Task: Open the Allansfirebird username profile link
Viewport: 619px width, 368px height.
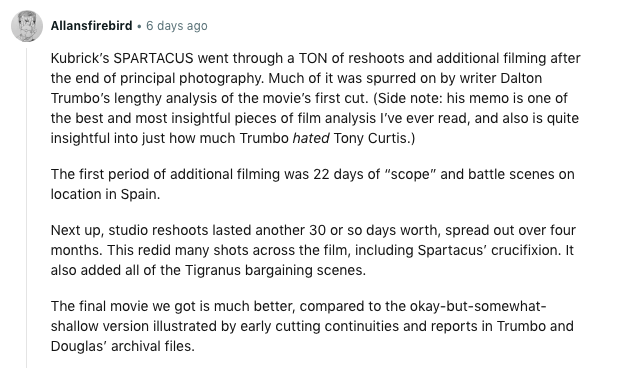Action: [91, 26]
